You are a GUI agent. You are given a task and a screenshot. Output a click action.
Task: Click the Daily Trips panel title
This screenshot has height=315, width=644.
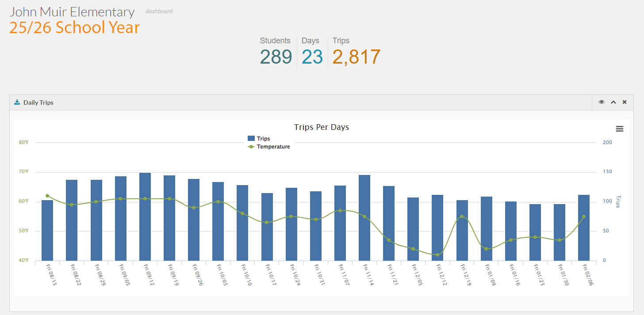[x=38, y=102]
